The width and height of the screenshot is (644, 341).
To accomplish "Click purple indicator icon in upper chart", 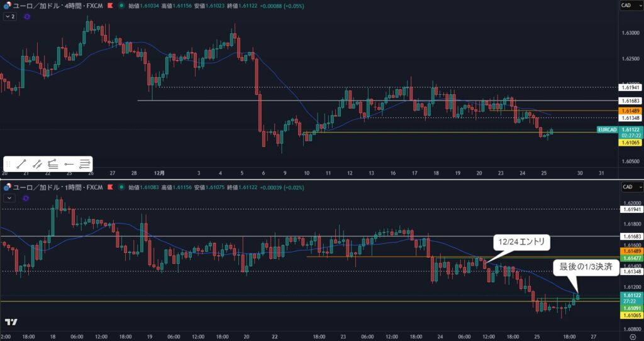I will coord(26,17).
